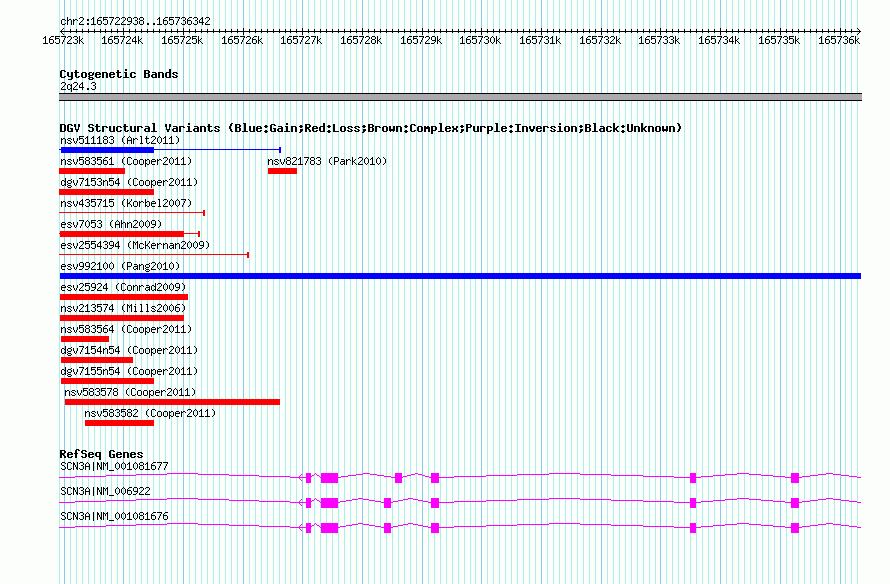The width and height of the screenshot is (890, 584).
Task: Click the 165734k ruler tick label
Action: click(x=719, y=40)
